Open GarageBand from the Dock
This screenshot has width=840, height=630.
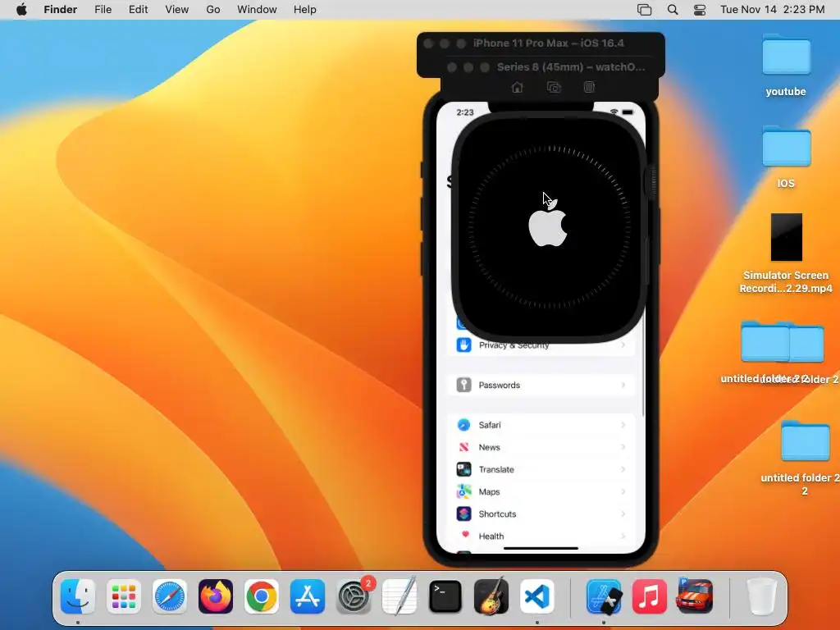point(491,596)
